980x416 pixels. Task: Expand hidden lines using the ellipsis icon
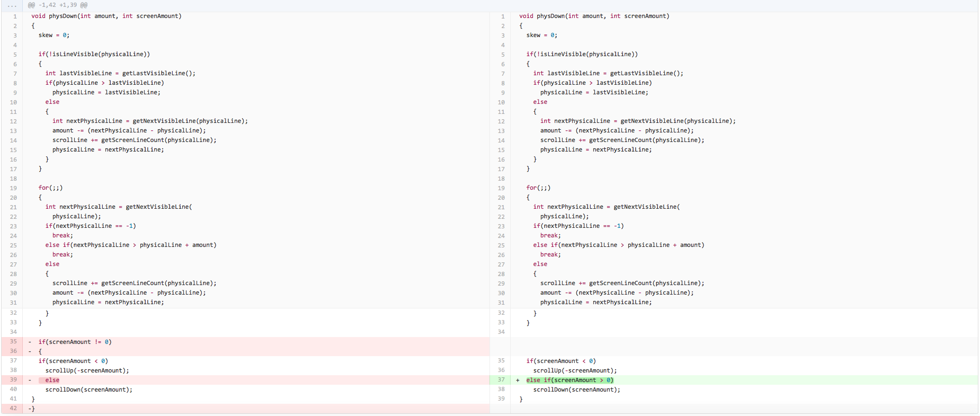coord(12,5)
